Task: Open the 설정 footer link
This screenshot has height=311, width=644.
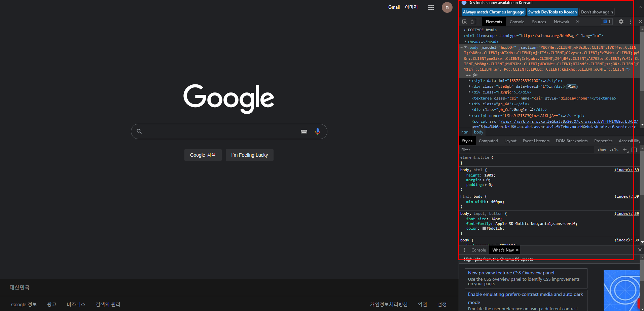Action: [442, 304]
